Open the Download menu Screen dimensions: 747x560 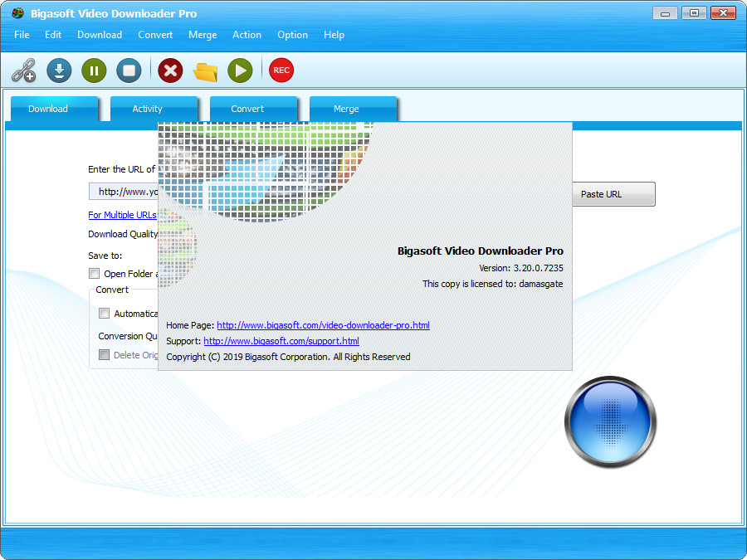coord(100,35)
